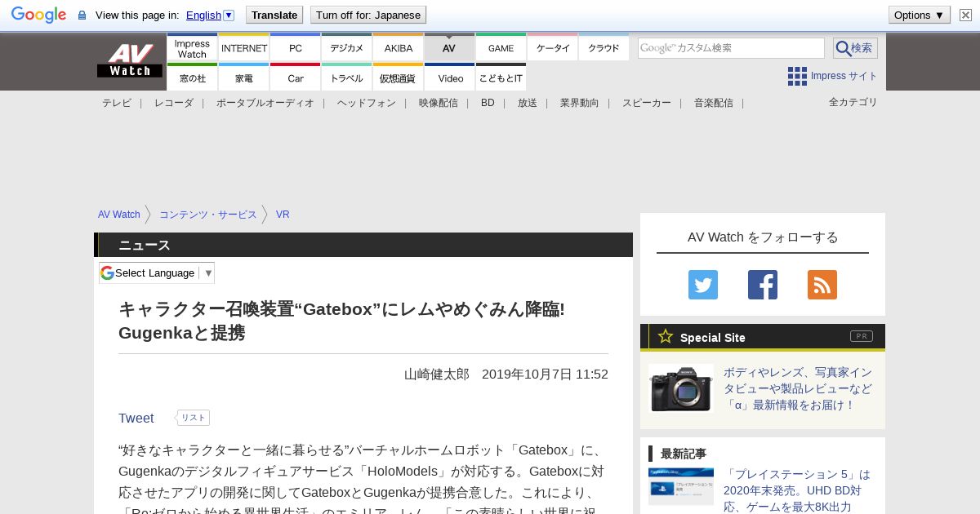Open the Options dropdown
Viewport: 980px width, 514px height.
[x=920, y=15]
